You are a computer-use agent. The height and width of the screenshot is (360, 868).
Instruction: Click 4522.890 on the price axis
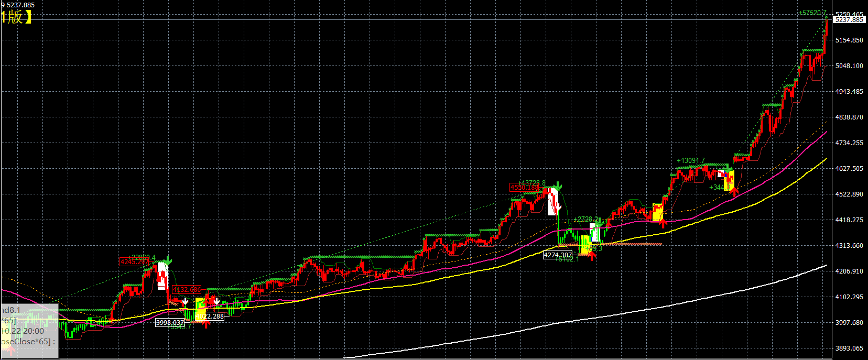point(849,194)
